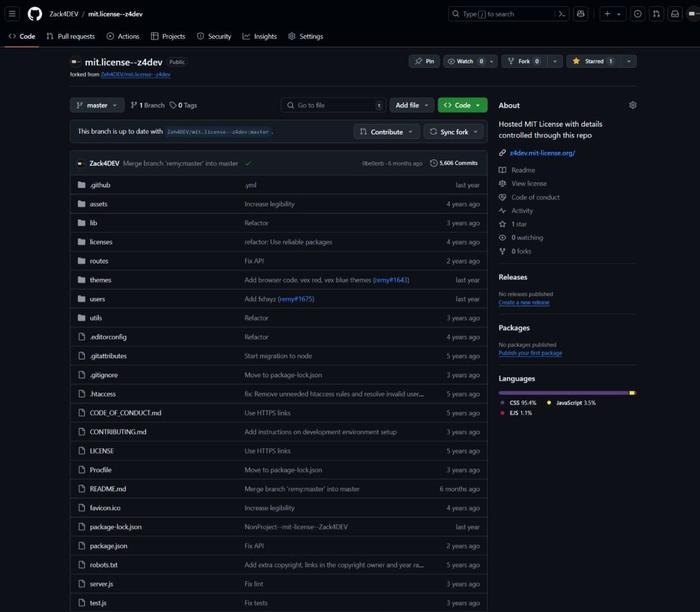
Task: Open the star lists caret dropdown
Action: point(628,61)
